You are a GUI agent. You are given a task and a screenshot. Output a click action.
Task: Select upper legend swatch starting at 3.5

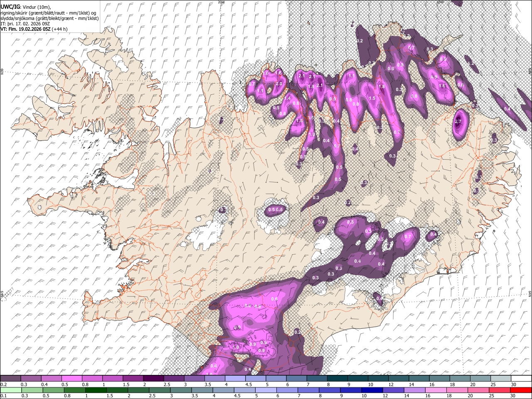(214, 379)
